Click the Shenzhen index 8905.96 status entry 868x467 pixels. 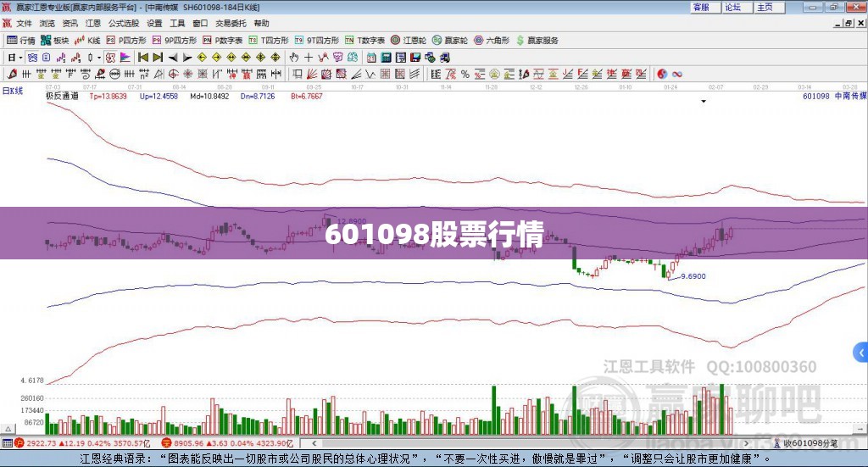(x=227, y=443)
